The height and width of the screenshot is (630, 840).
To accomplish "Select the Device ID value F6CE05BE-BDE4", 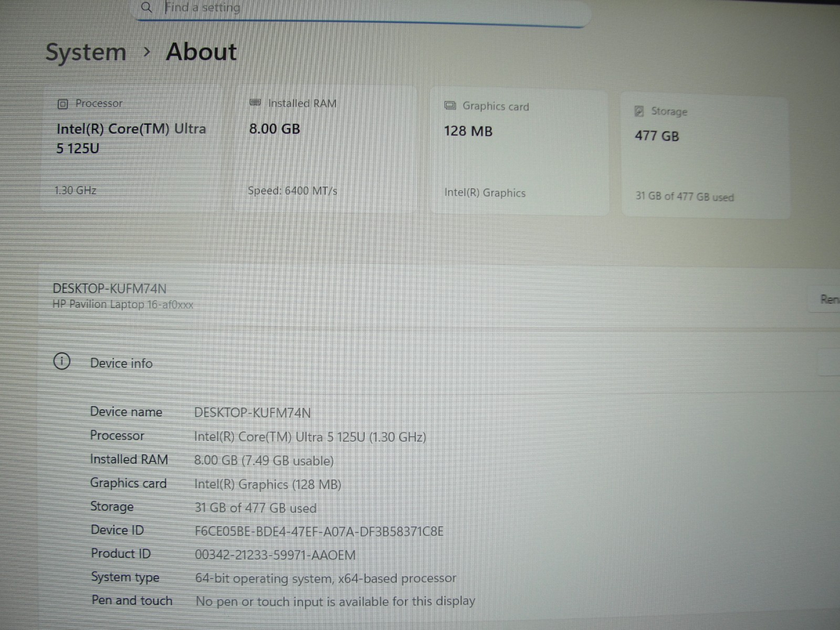I will [319, 531].
